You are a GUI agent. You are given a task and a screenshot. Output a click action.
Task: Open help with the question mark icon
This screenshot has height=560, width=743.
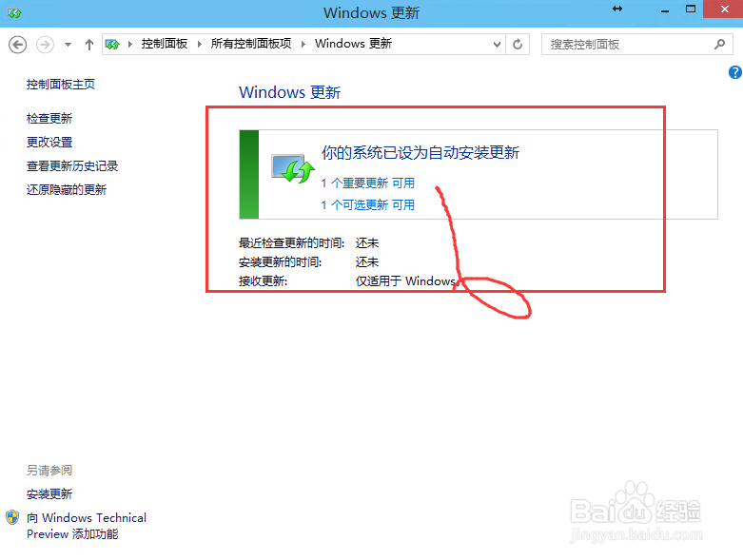[x=735, y=72]
